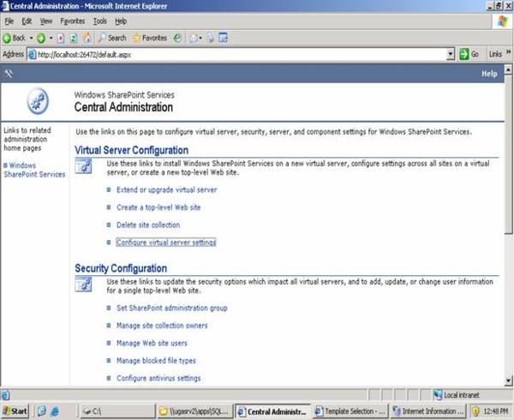
Task: Open the Help menu in menu bar
Action: (x=121, y=21)
